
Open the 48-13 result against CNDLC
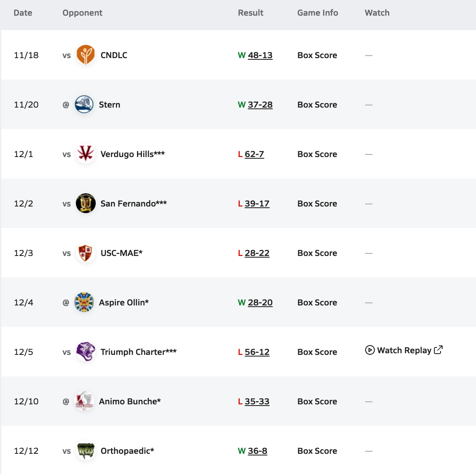[260, 55]
